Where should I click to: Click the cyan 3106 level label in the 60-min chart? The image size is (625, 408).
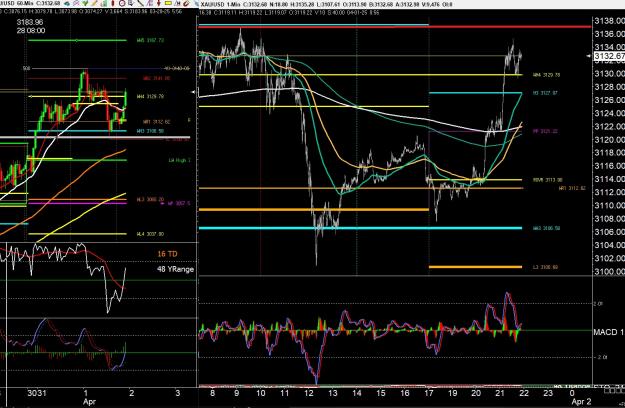tap(150, 131)
